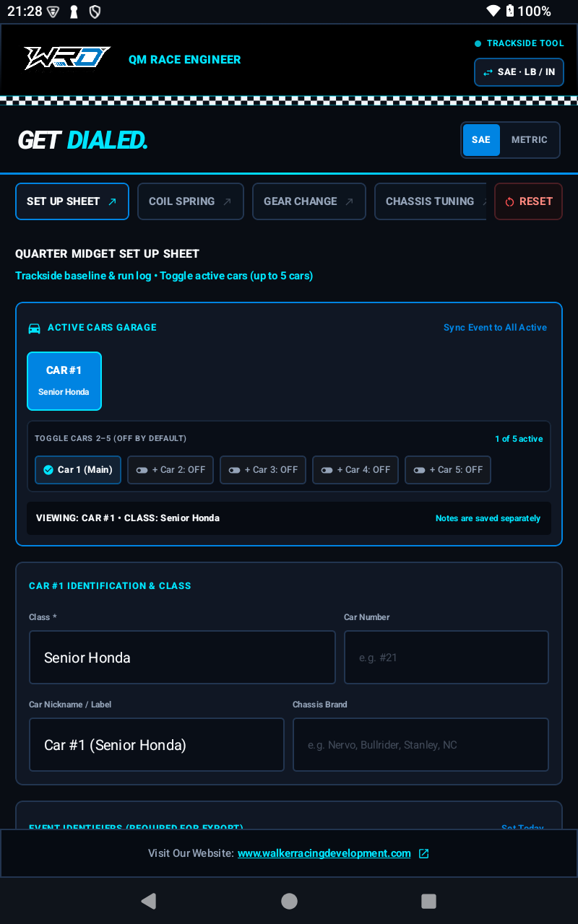Open the Set Up Sheet tab
Screen dimensions: 578x924
click(72, 201)
